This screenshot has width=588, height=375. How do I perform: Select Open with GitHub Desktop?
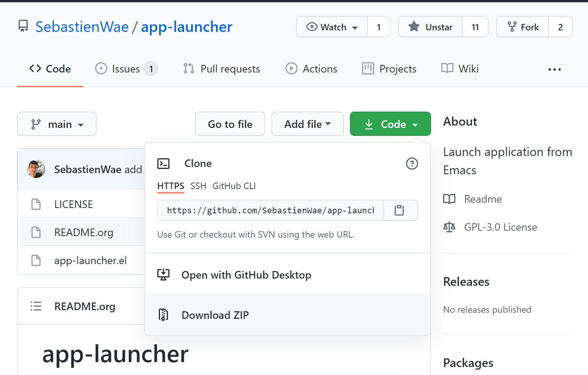pyautogui.click(x=246, y=275)
